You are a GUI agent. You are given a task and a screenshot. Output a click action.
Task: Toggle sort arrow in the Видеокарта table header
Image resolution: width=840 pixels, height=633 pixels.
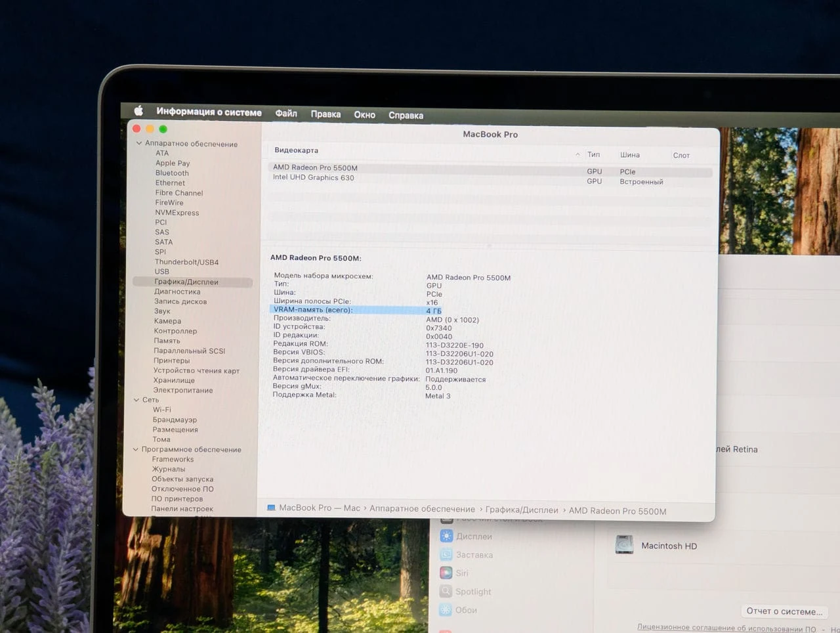pyautogui.click(x=577, y=154)
